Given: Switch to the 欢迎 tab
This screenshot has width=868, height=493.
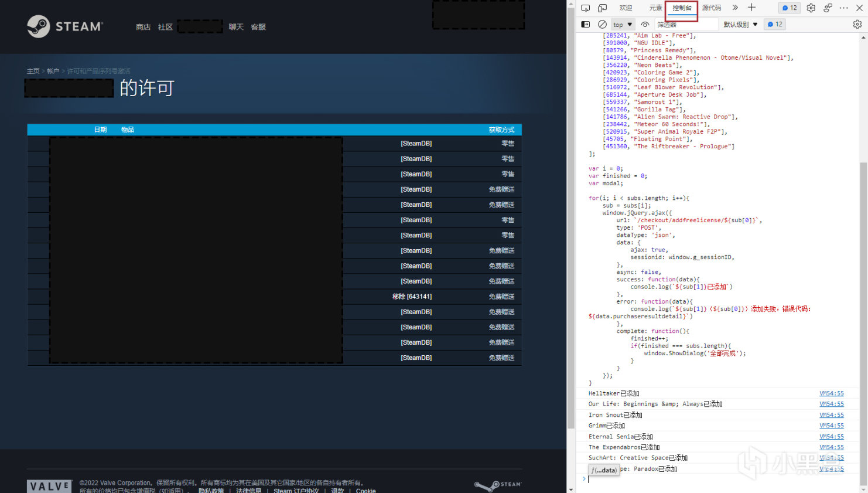Looking at the screenshot, I should pyautogui.click(x=626, y=8).
